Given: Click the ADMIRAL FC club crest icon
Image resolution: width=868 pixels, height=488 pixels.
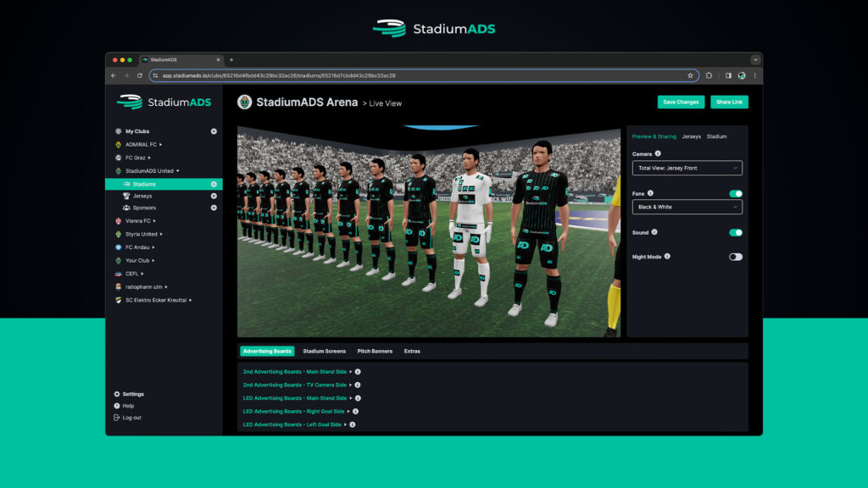Looking at the screenshot, I should [118, 144].
